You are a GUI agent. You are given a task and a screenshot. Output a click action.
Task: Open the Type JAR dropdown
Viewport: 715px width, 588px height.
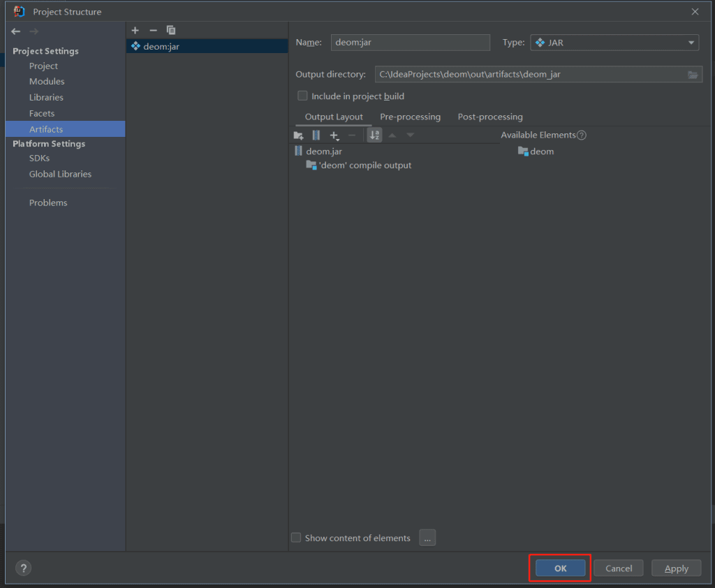614,43
